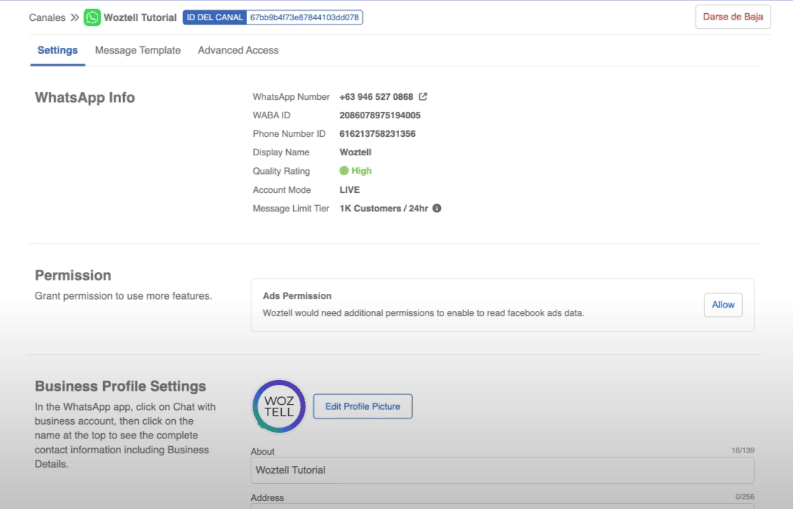This screenshot has width=793, height=509.
Task: Click the Display Name label
Action: tap(281, 152)
